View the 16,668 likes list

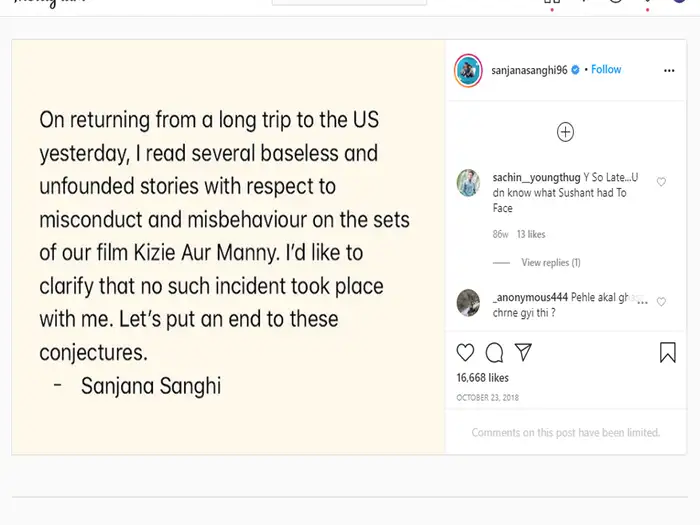pyautogui.click(x=482, y=378)
